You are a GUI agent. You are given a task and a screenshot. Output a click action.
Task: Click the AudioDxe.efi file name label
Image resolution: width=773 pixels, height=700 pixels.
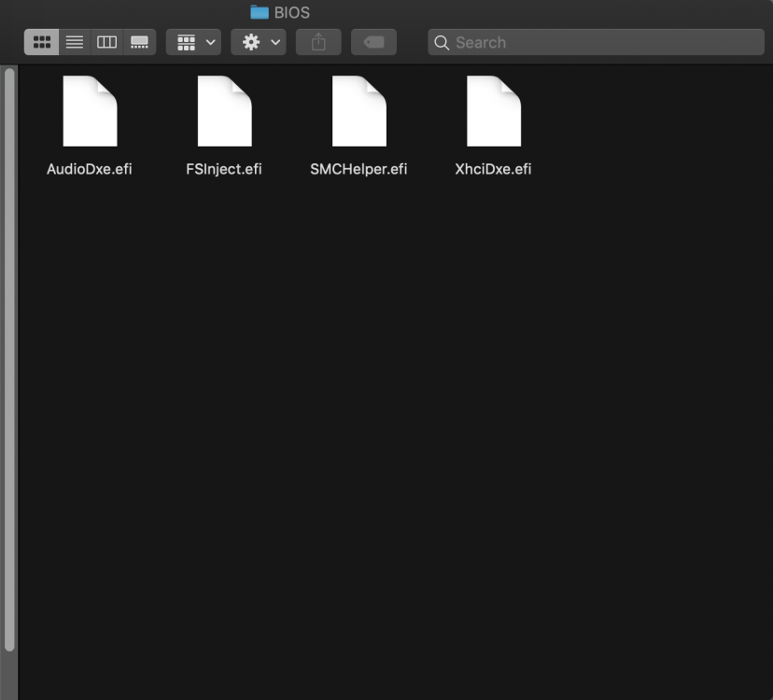[90, 169]
